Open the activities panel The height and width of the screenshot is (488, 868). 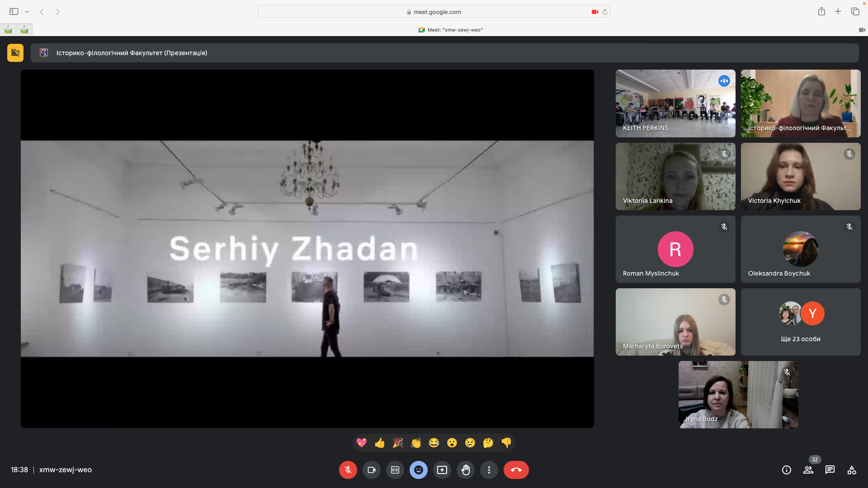point(852,470)
